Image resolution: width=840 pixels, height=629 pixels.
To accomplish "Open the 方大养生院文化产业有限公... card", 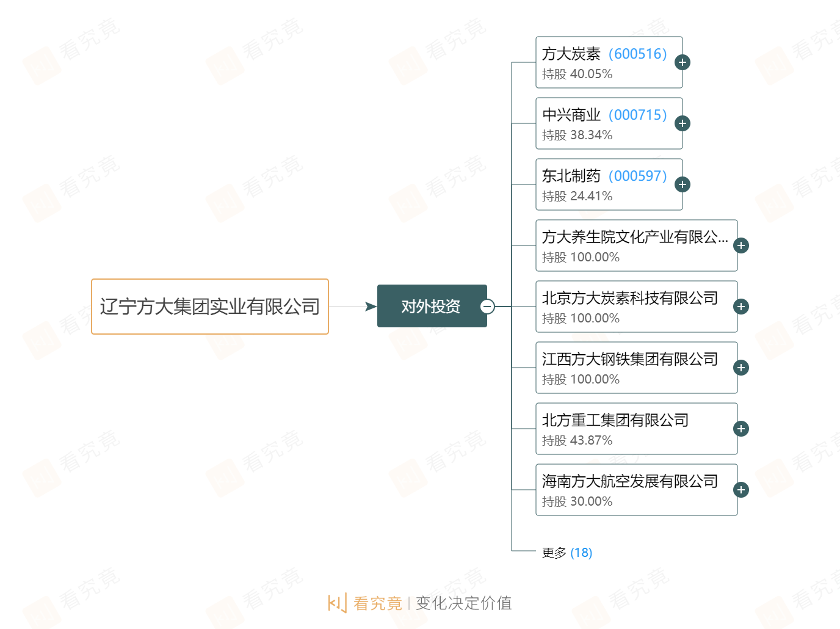I will (x=637, y=245).
